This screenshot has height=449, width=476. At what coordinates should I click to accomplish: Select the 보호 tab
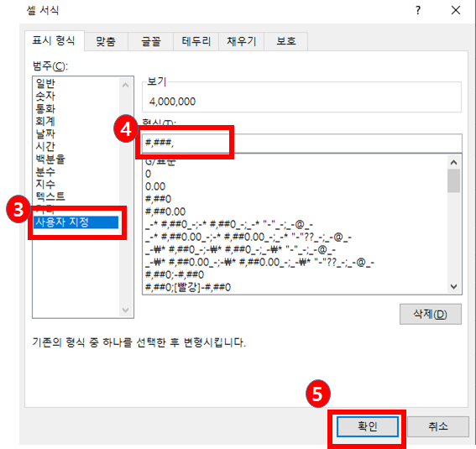pyautogui.click(x=286, y=41)
